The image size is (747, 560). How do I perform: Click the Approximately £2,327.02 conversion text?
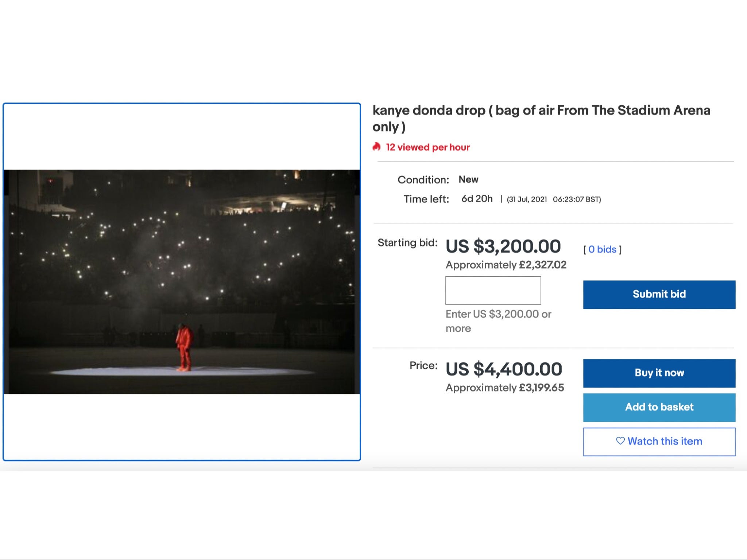click(x=506, y=265)
